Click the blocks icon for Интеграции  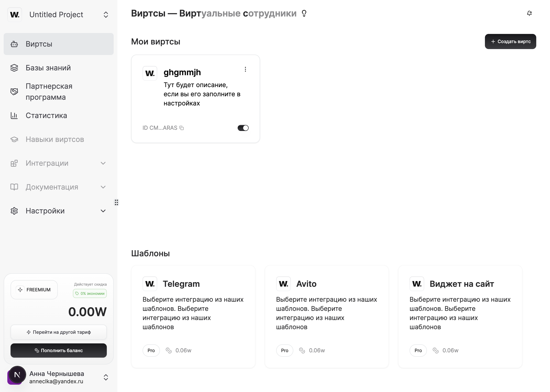[x=14, y=163]
